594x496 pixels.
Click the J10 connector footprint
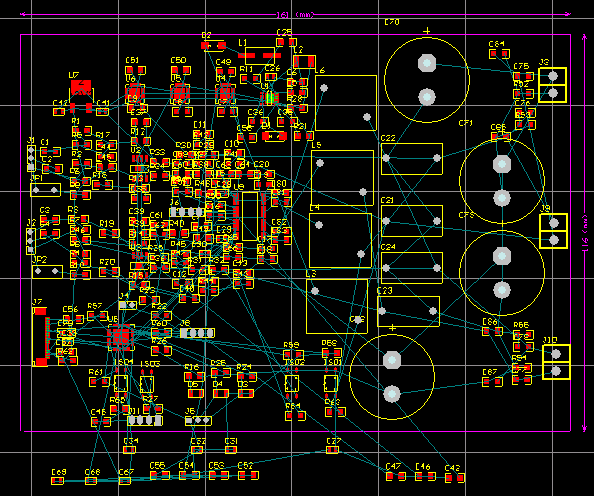coord(556,362)
